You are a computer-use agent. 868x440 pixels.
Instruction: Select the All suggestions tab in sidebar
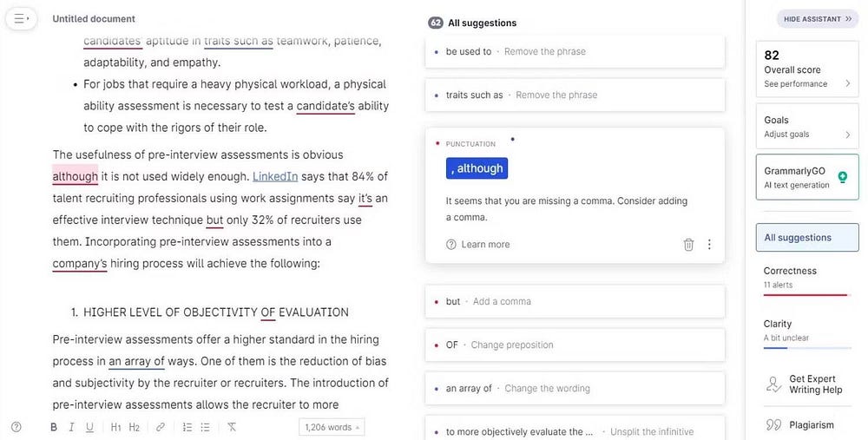tap(807, 237)
